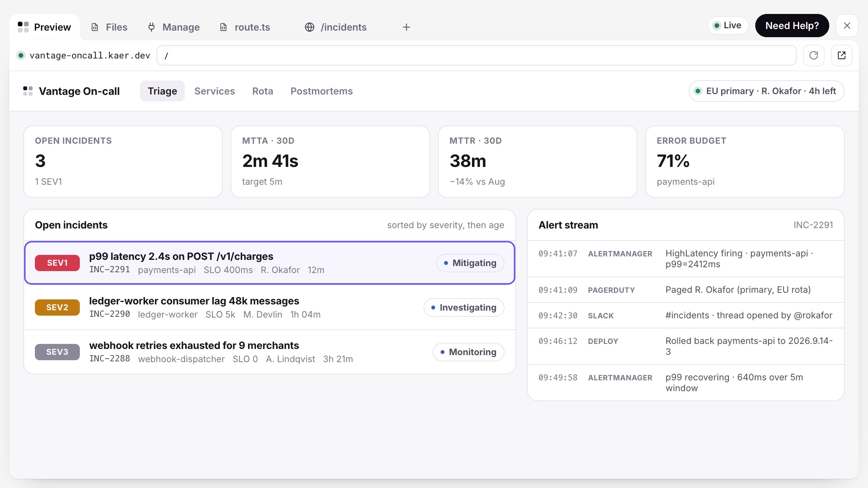Click the EU primary R. Okafor on-call badge
This screenshot has width=868, height=488.
click(x=766, y=91)
